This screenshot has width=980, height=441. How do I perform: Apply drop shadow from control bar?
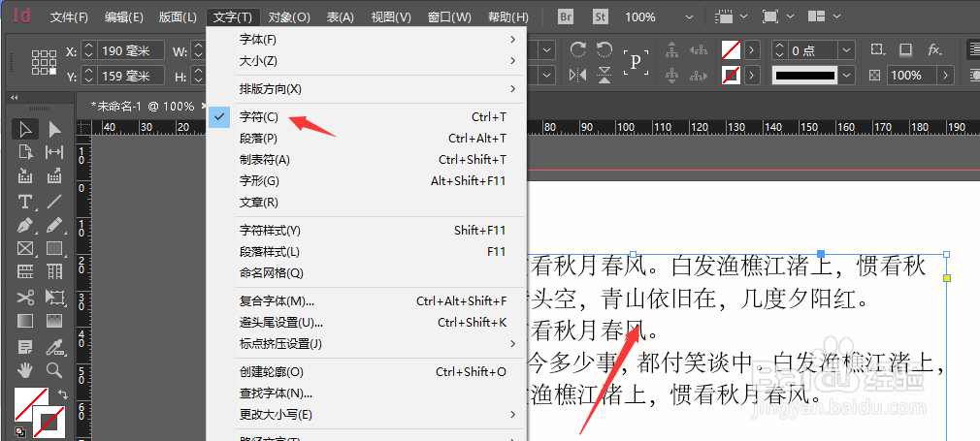[x=905, y=50]
